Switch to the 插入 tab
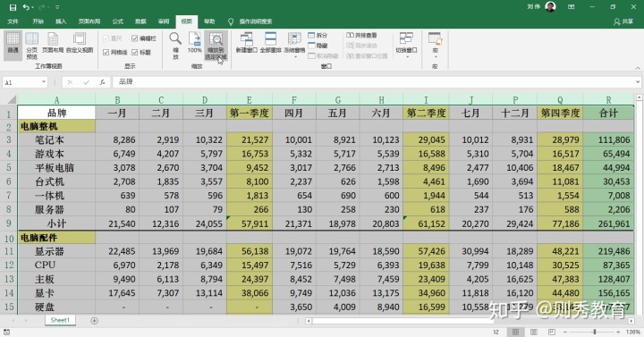 (x=61, y=21)
